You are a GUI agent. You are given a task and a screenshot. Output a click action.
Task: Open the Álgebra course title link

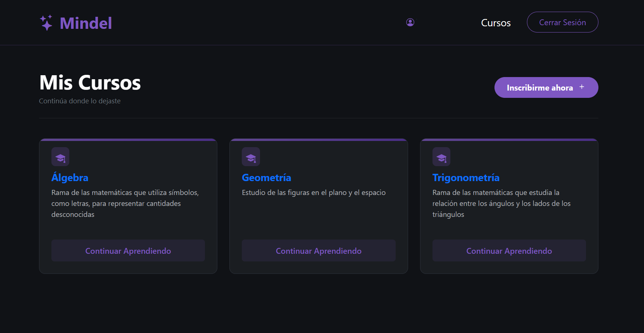pyautogui.click(x=70, y=177)
